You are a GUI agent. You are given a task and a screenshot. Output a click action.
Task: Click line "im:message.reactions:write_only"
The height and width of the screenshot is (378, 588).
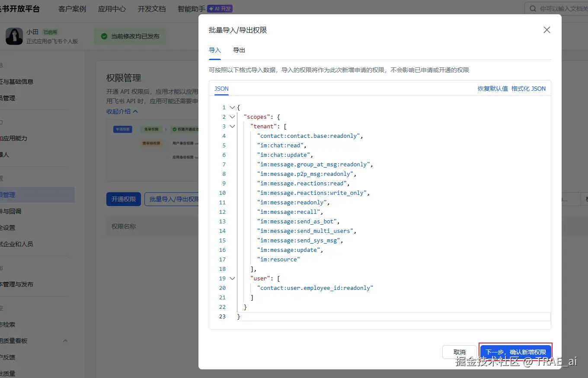pos(311,193)
